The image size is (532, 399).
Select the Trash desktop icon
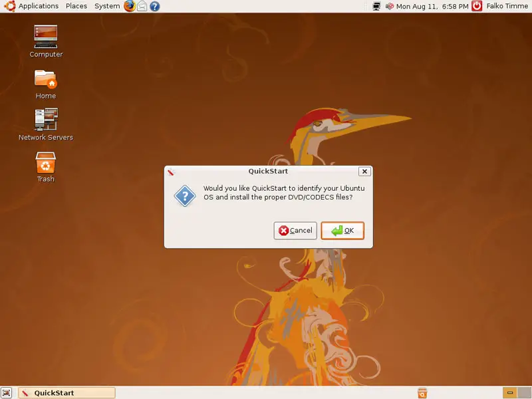pos(45,167)
